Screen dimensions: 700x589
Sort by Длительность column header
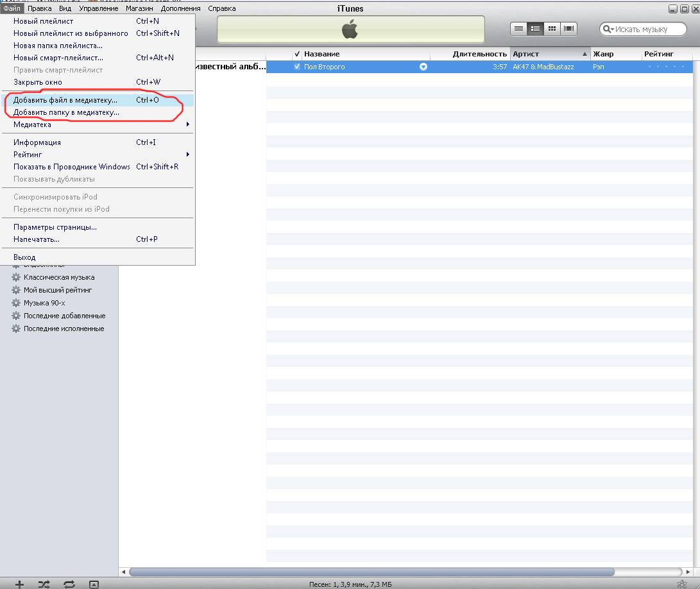click(470, 54)
